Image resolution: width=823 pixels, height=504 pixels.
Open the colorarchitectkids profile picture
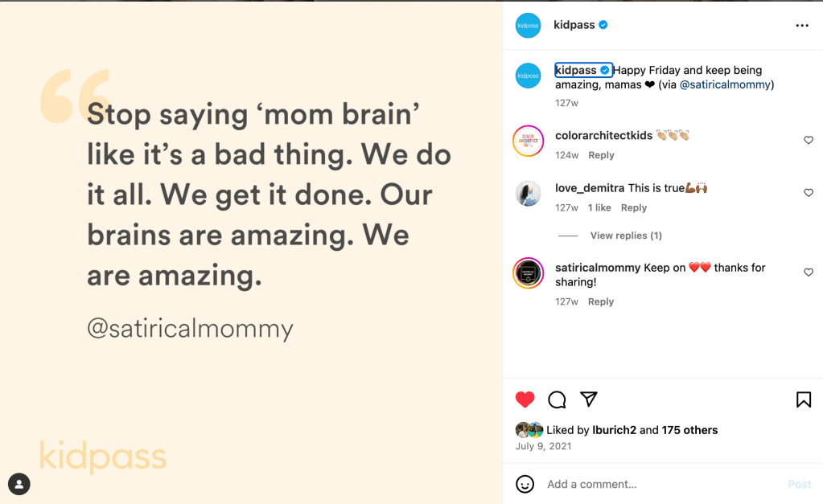click(x=529, y=141)
